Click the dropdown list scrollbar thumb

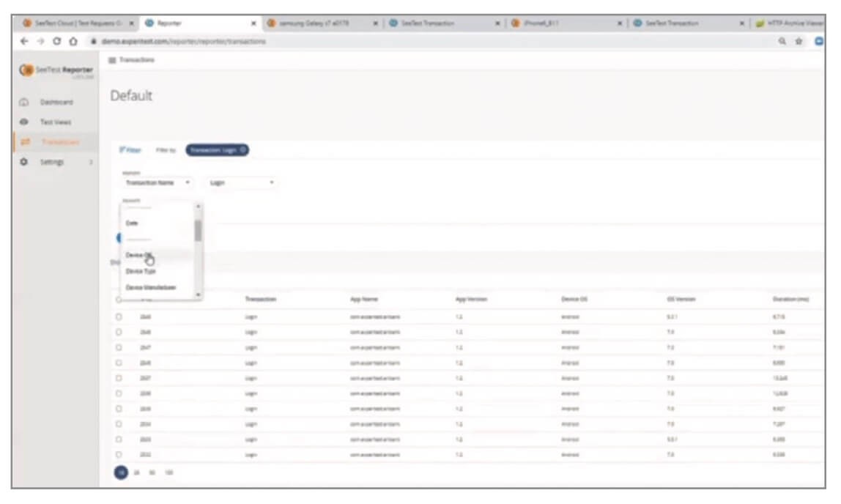point(198,231)
